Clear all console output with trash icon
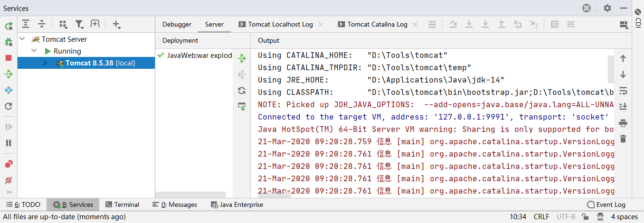 [x=623, y=139]
